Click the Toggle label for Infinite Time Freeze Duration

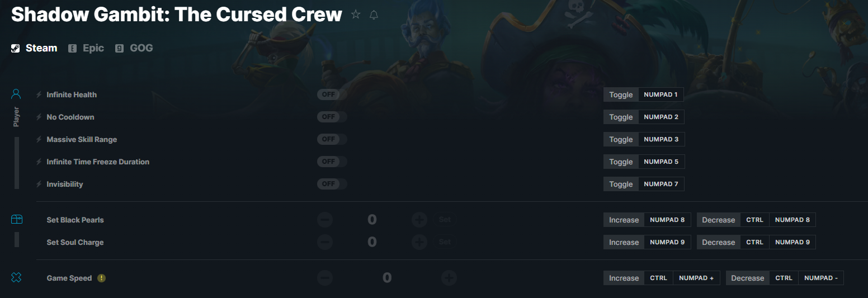pos(621,162)
